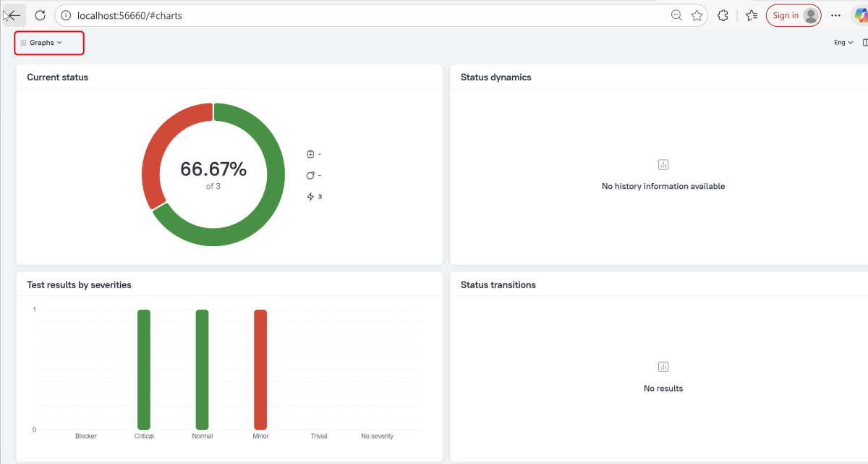Click the browser back arrow
Screen dimensions: 868x464
14,15
